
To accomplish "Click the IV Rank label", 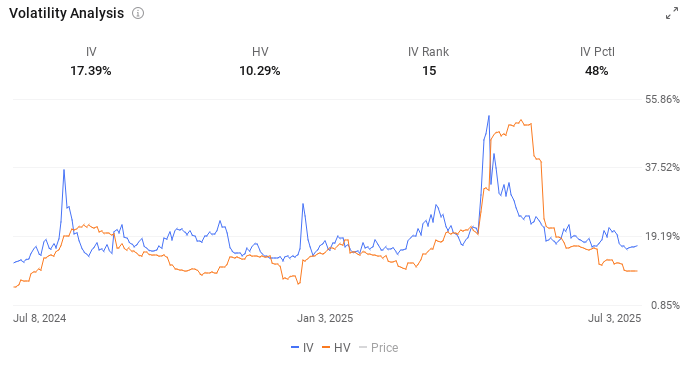I will (428, 52).
